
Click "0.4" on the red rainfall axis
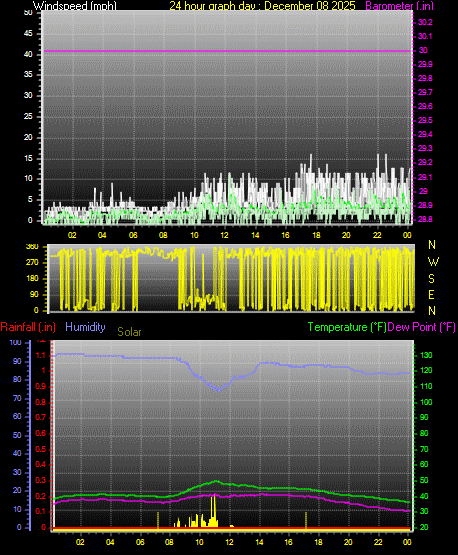41,464
